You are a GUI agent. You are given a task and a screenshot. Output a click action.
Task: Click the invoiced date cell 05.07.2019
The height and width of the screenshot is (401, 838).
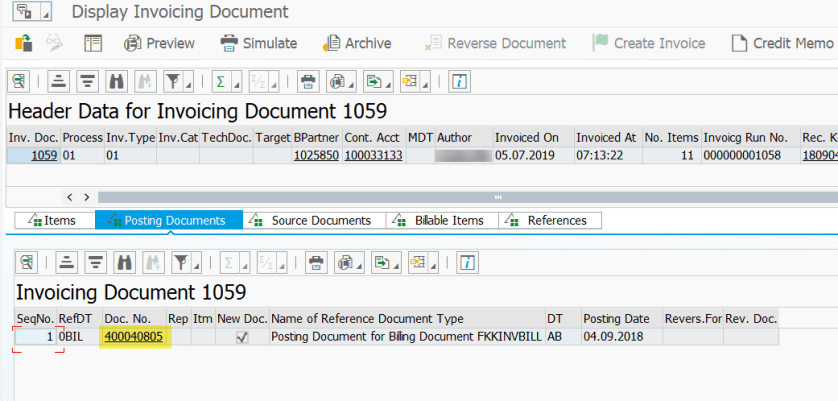533,156
